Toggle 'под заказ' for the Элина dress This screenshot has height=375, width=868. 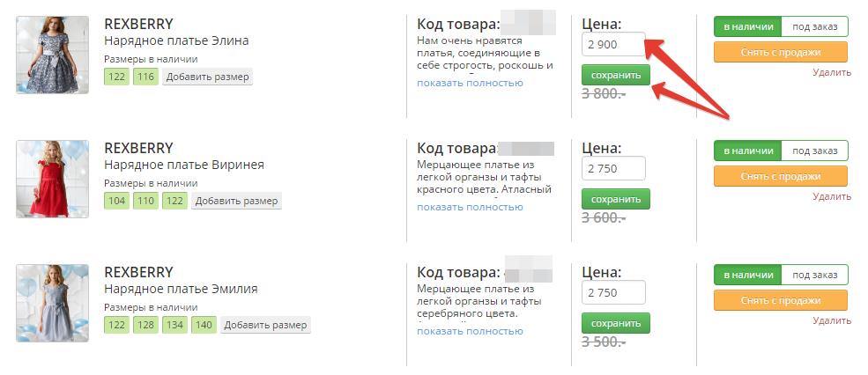pyautogui.click(x=814, y=26)
